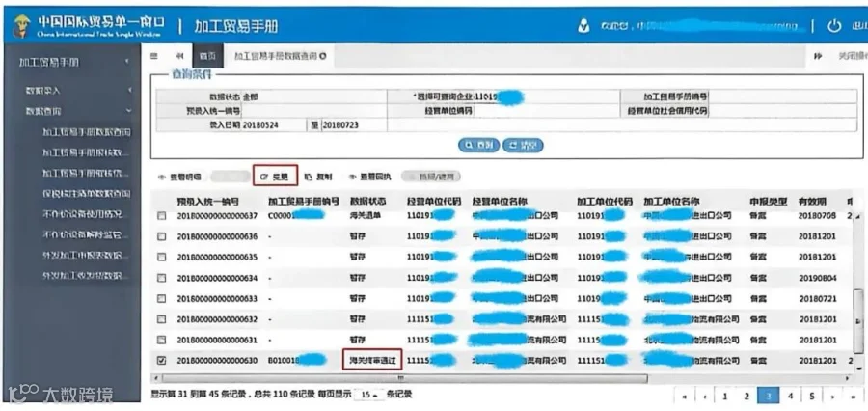Click the 复制 copy toolbar item
Viewport: 868px width, 411px height.
318,177
